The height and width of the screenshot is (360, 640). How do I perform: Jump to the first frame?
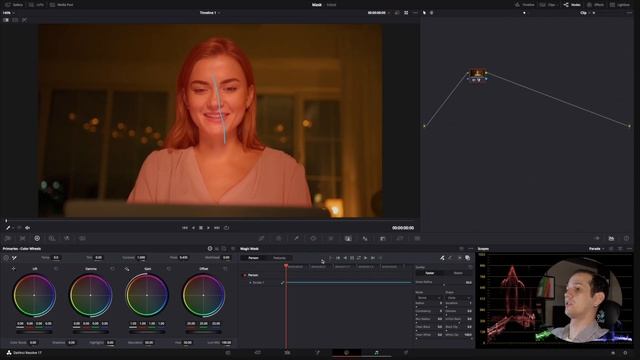point(185,228)
